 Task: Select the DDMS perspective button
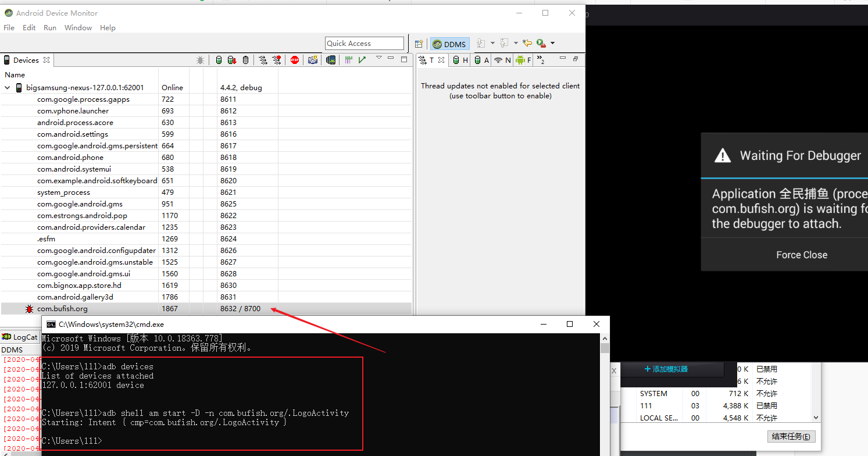coord(449,44)
